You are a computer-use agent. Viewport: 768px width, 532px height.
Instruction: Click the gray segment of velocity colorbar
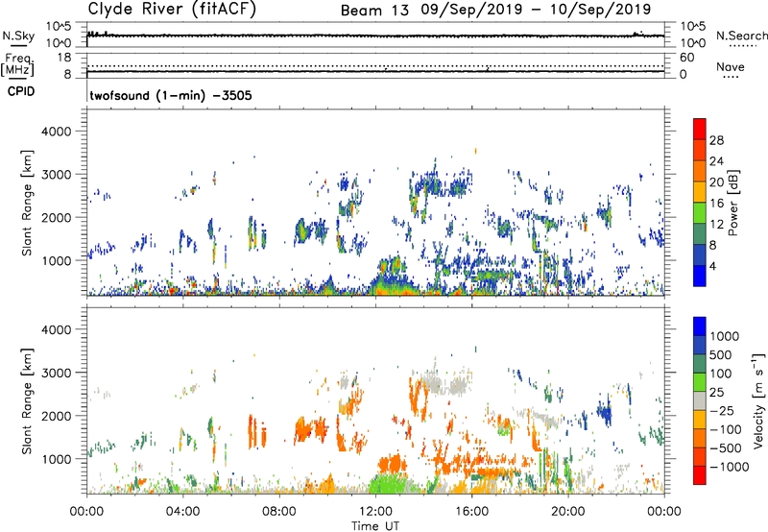pos(700,400)
